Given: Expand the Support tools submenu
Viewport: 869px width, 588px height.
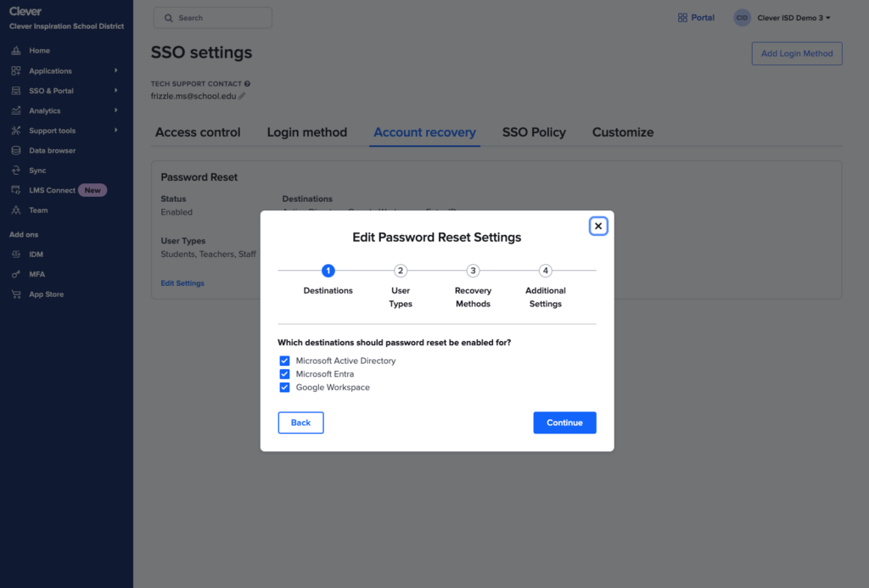Looking at the screenshot, I should (116, 131).
